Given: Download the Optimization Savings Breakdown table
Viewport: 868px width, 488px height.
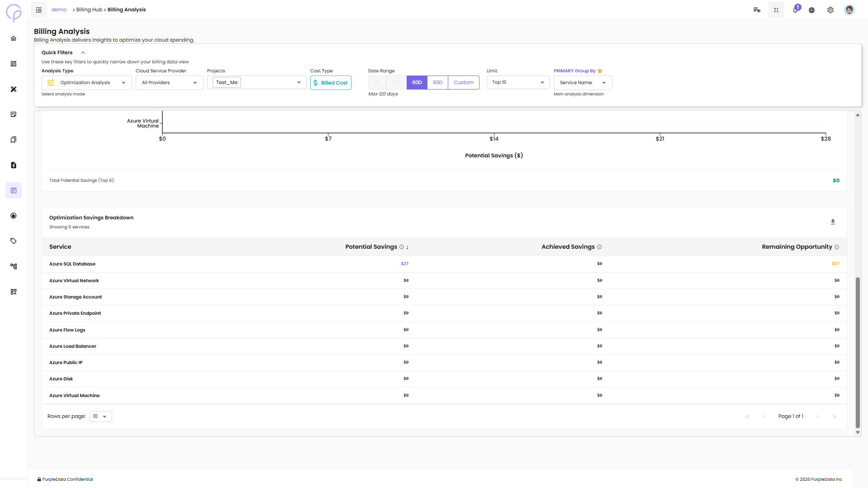Looking at the screenshot, I should tap(833, 222).
